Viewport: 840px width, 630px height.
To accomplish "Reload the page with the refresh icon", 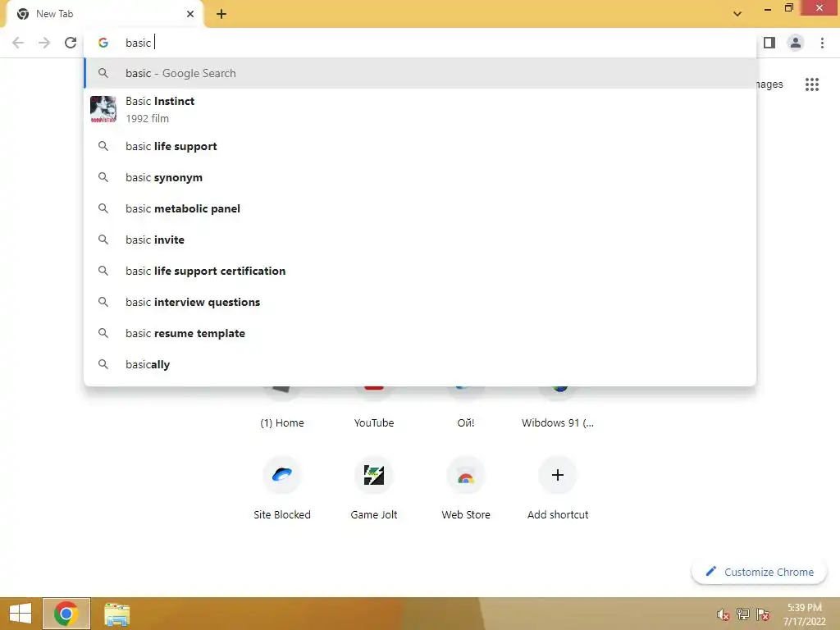I will (x=71, y=43).
